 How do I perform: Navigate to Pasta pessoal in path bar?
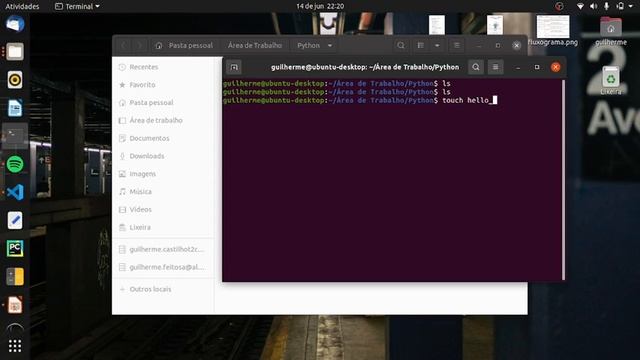coord(184,45)
